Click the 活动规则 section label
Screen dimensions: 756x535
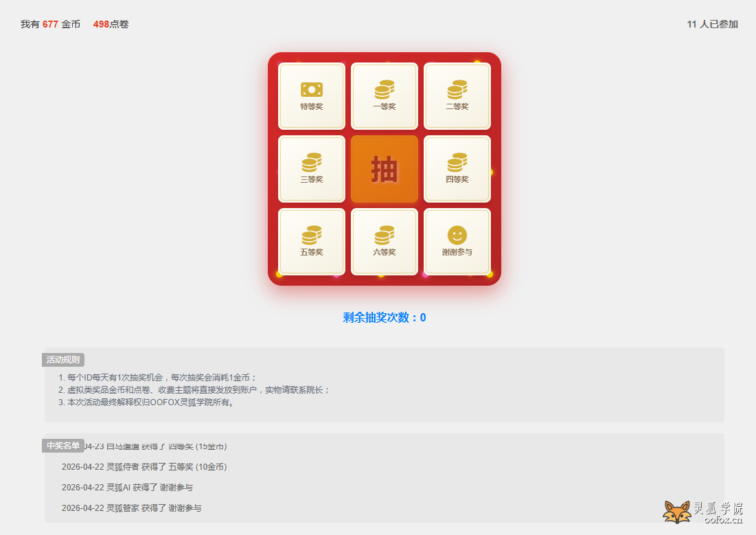click(63, 359)
